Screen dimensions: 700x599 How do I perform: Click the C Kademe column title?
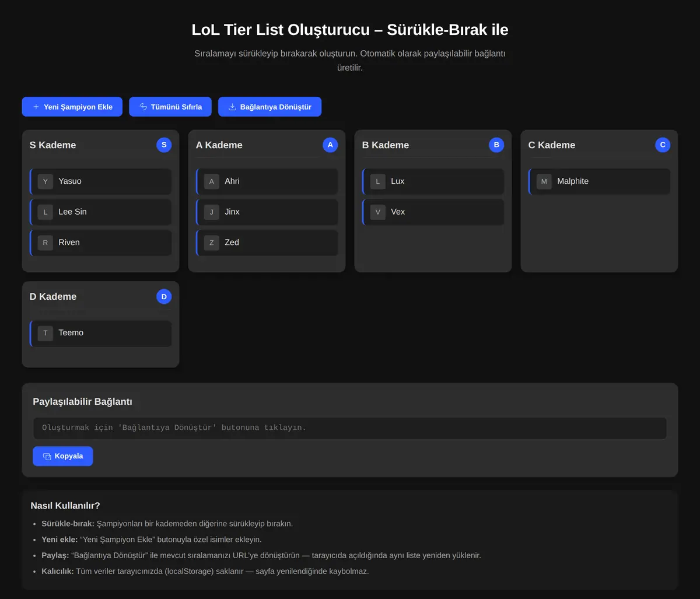coord(552,145)
